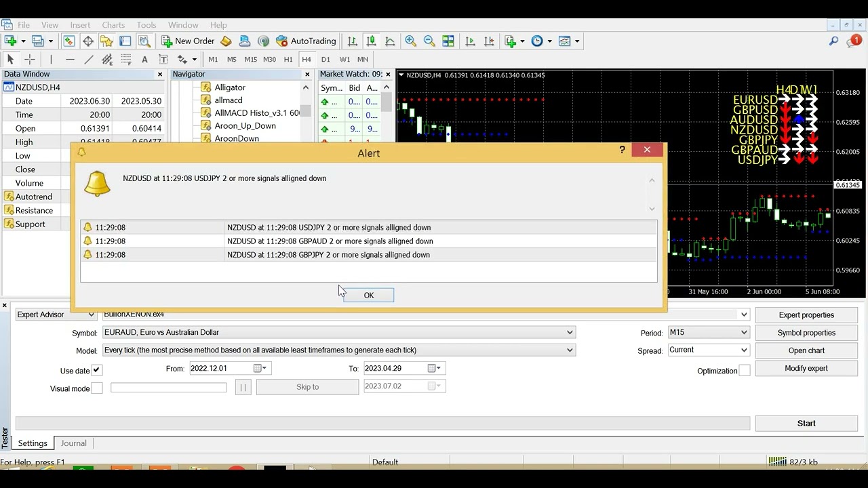This screenshot has width=868, height=488.
Task: Open the Profiles toolbar icon
Action: click(x=38, y=41)
